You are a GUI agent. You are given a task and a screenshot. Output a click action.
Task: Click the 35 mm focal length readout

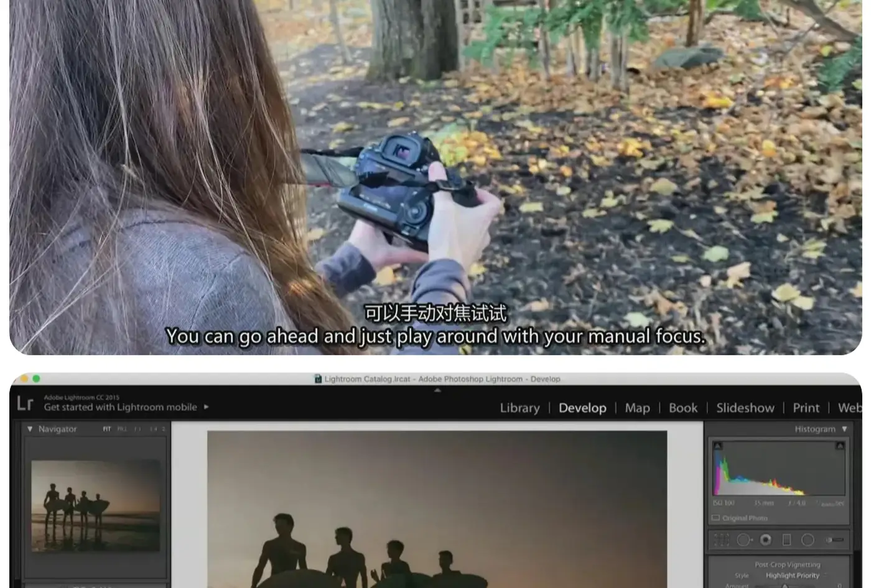(x=763, y=503)
